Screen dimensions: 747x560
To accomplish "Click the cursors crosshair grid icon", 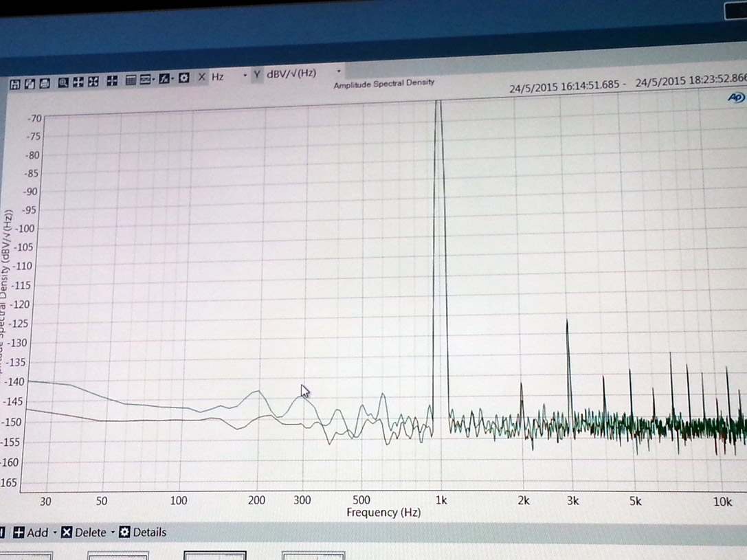I will [112, 80].
